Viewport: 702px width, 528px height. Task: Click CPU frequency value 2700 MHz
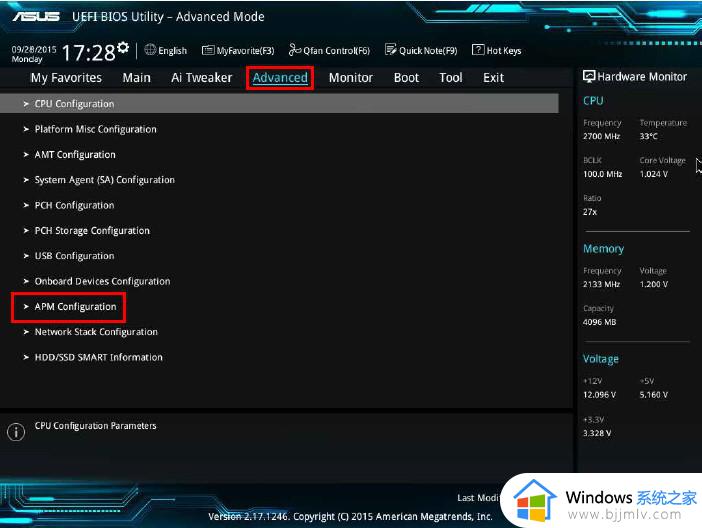[601, 136]
